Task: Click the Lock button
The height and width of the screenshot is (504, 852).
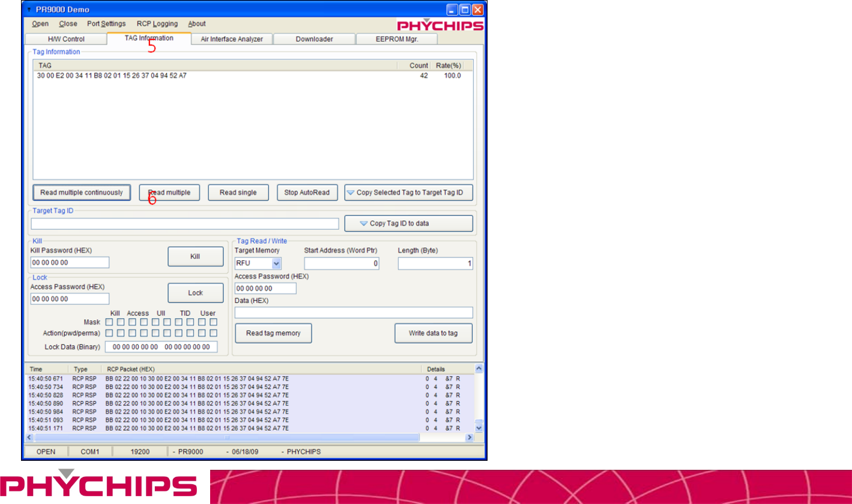Action: 195,293
